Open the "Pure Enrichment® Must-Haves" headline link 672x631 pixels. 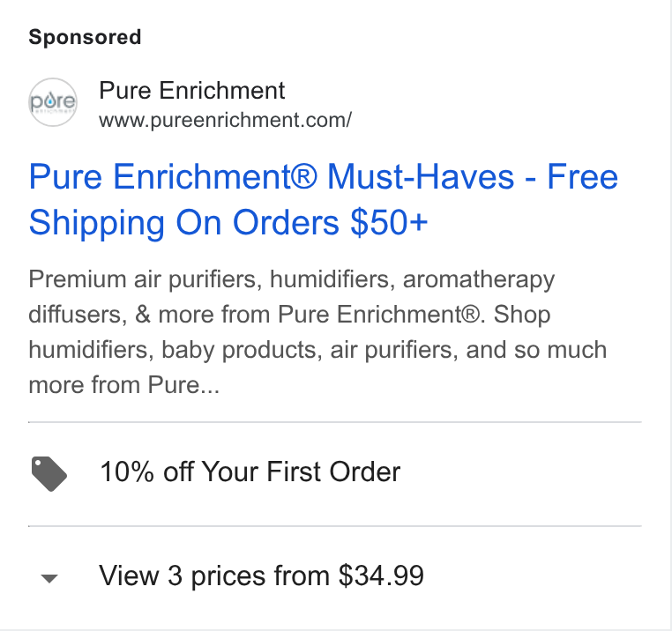tap(323, 200)
